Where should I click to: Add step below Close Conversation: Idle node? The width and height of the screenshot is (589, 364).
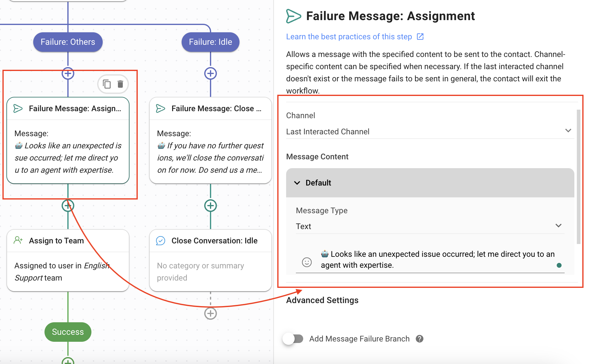click(x=210, y=313)
